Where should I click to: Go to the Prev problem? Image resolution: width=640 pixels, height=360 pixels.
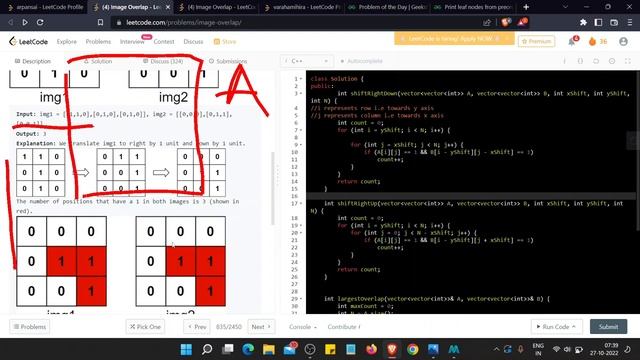[x=197, y=327]
